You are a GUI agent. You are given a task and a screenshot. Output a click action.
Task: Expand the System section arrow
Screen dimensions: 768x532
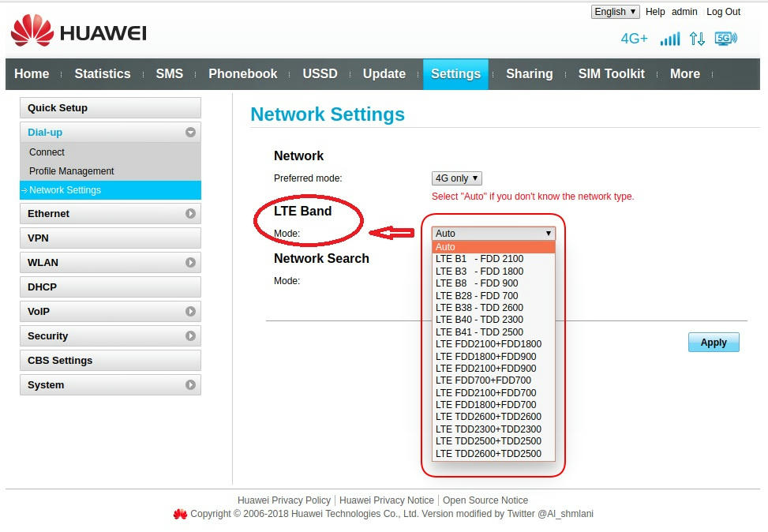pyautogui.click(x=190, y=385)
